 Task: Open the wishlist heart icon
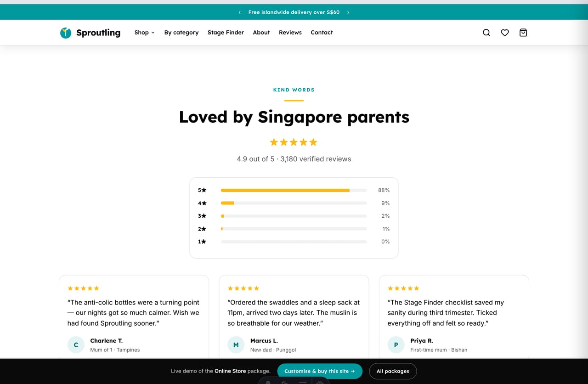point(505,33)
